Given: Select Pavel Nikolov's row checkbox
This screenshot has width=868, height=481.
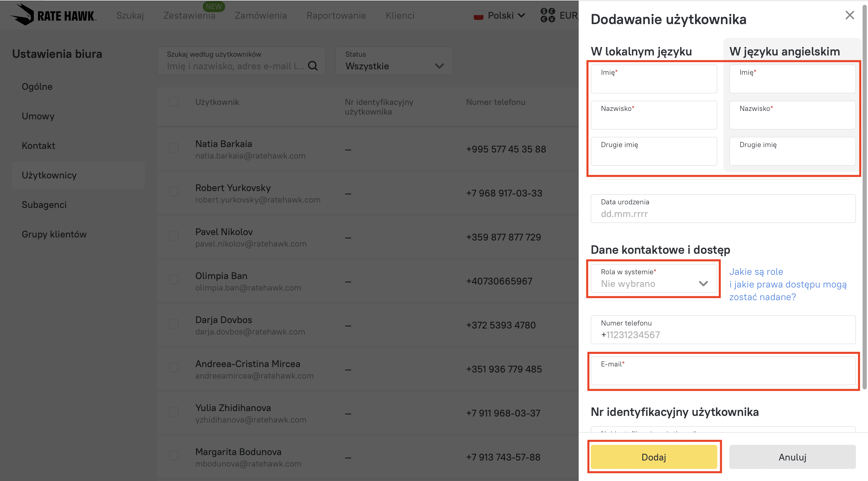Looking at the screenshot, I should pyautogui.click(x=174, y=235).
